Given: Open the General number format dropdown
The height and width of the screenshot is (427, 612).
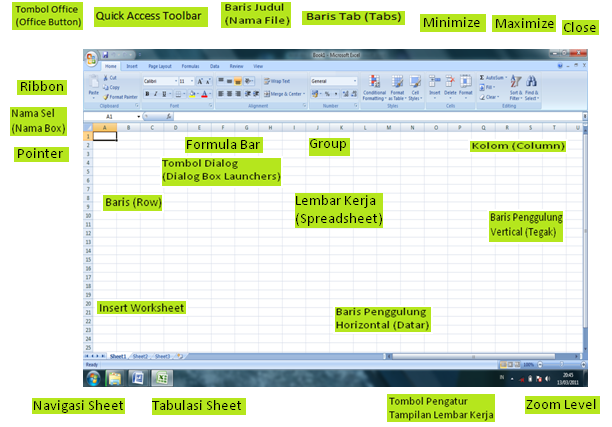Looking at the screenshot, I should point(354,81).
